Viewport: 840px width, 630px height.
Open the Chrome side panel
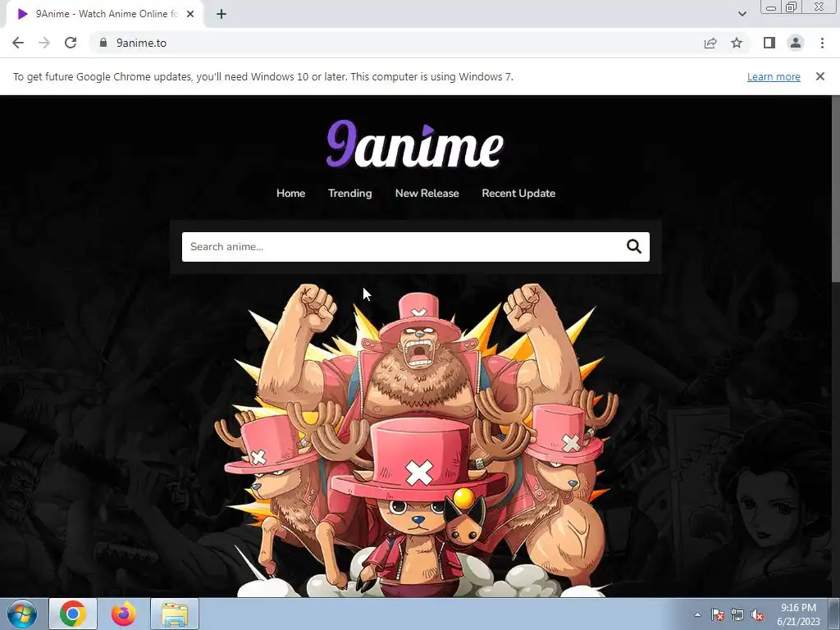(769, 43)
